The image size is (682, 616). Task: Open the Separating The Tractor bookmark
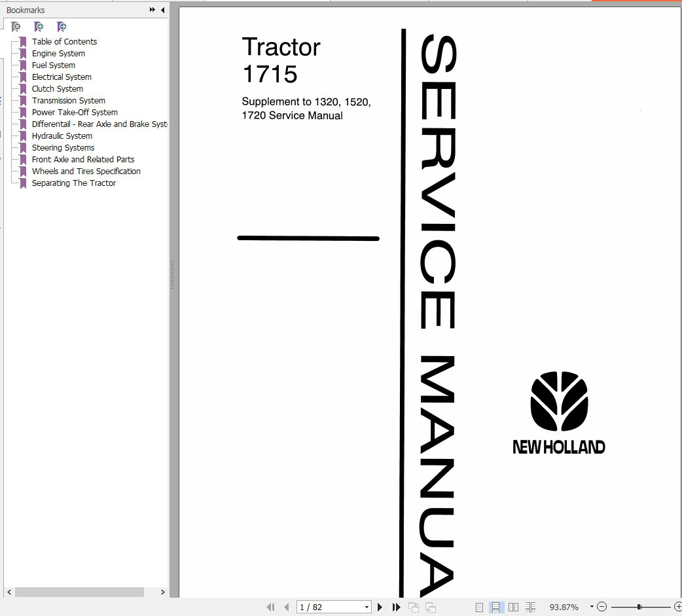[74, 183]
